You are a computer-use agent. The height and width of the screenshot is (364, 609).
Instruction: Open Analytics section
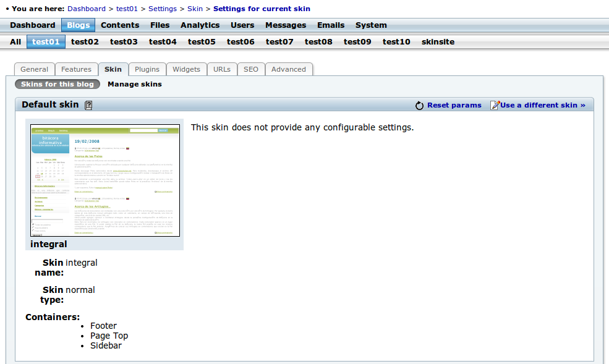click(x=200, y=25)
